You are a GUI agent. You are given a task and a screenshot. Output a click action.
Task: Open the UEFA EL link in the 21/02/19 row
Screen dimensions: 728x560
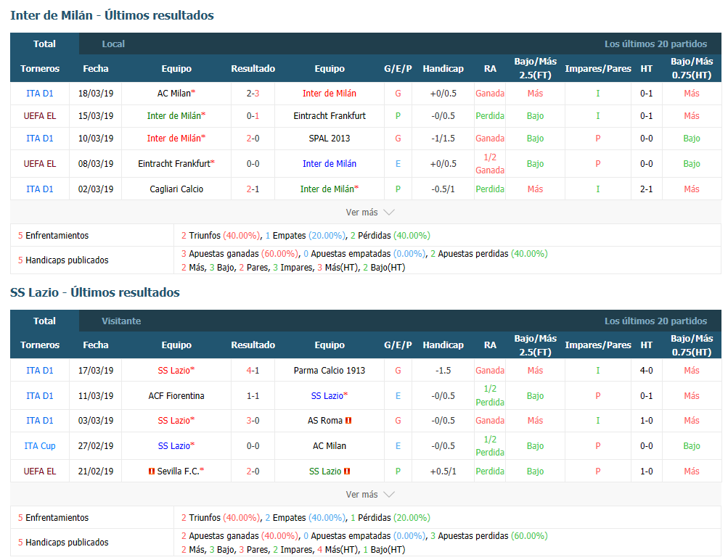pyautogui.click(x=40, y=471)
